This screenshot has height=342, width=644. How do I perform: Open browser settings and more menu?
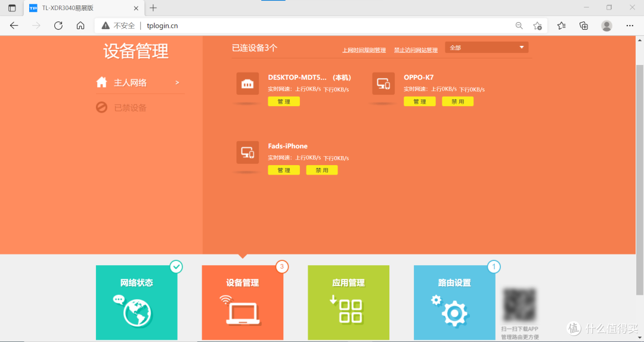coord(630,26)
